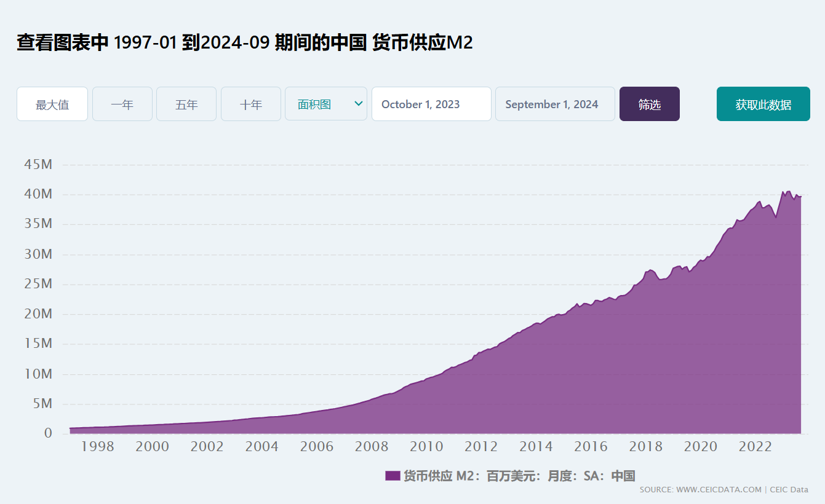Toggle the purple 货币供应 M2 legend swatch
This screenshot has height=504, width=825.
pyautogui.click(x=393, y=476)
